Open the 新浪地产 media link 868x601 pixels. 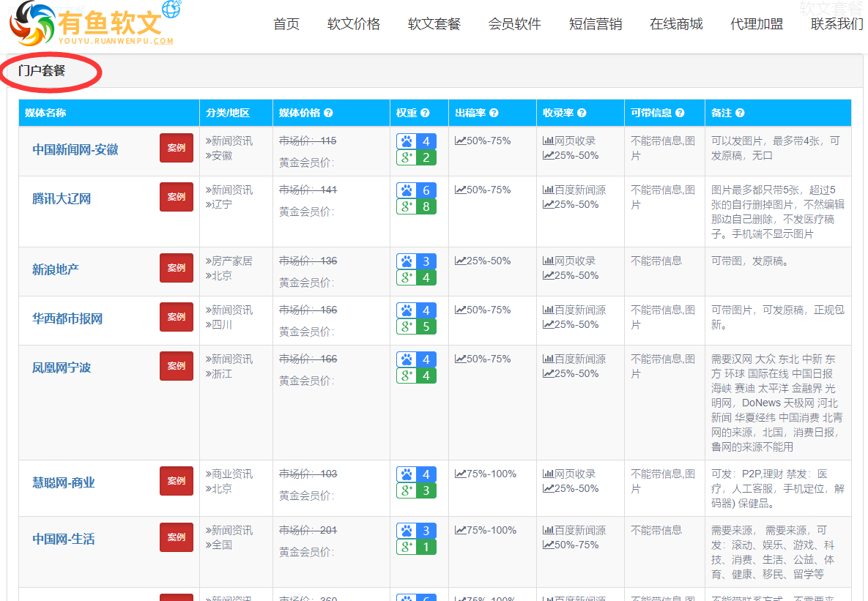point(56,270)
